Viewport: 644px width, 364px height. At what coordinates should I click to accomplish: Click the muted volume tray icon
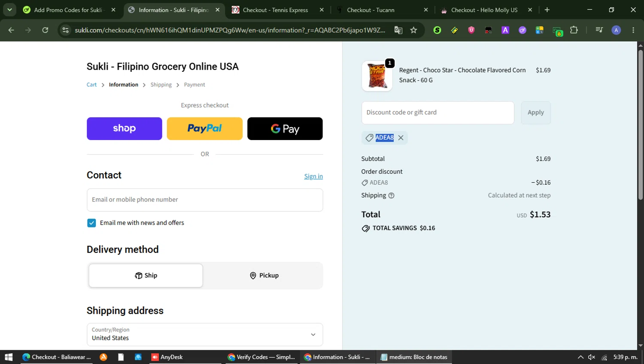592,357
